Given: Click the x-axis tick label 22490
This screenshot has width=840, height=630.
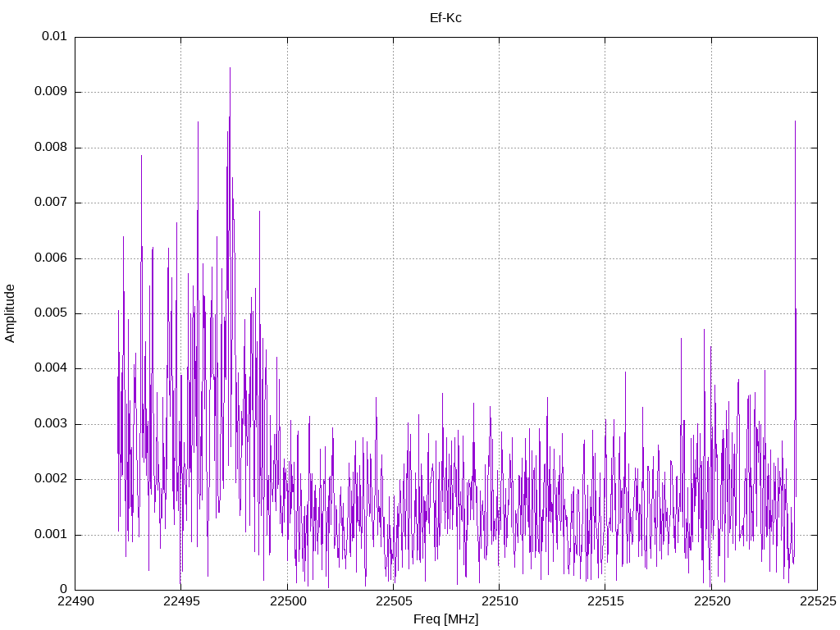Looking at the screenshot, I should pyautogui.click(x=75, y=601).
